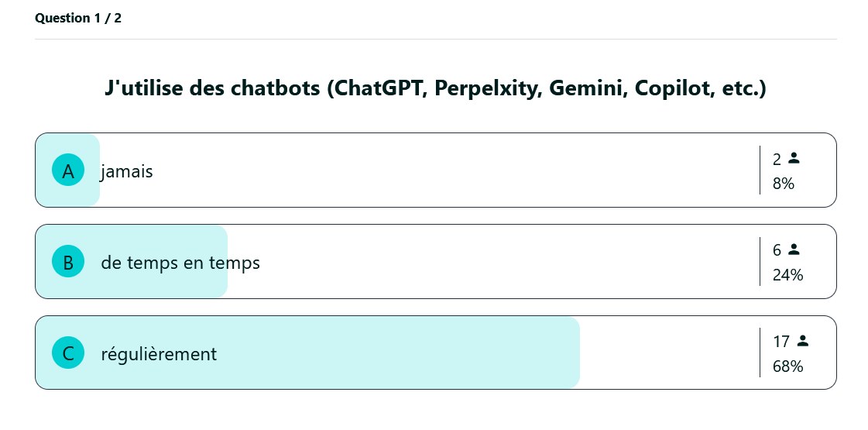Screen dimensions: 868x430
Task: Click the person icon beside 2 votes
Action: click(794, 158)
